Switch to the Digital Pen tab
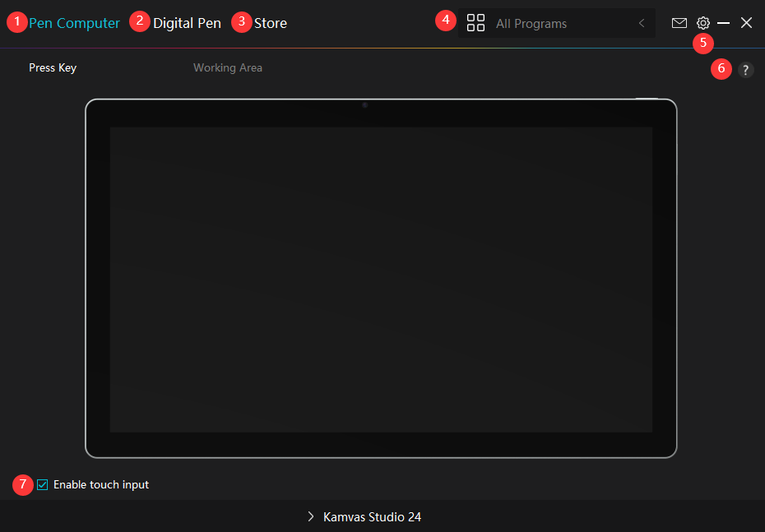 point(187,23)
